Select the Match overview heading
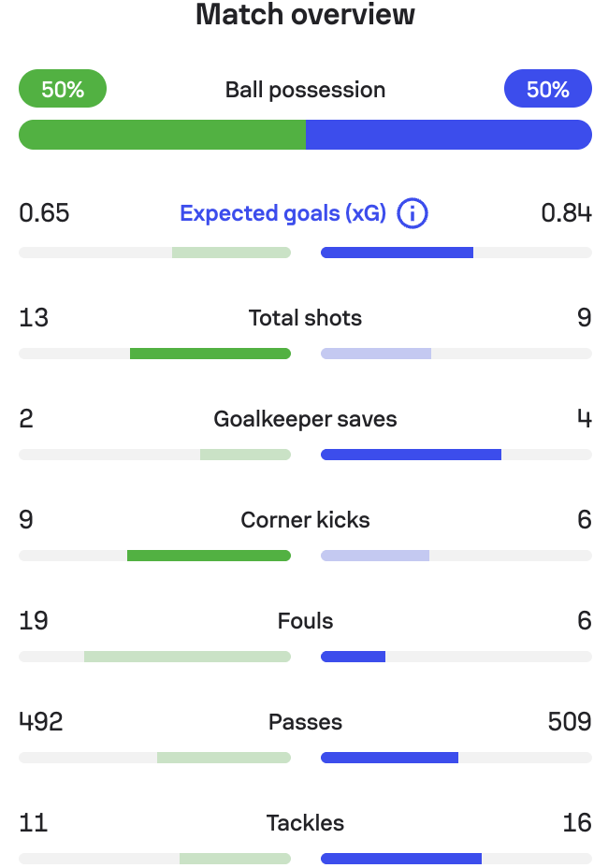Screen dimensions: 608x868 point(304,14)
